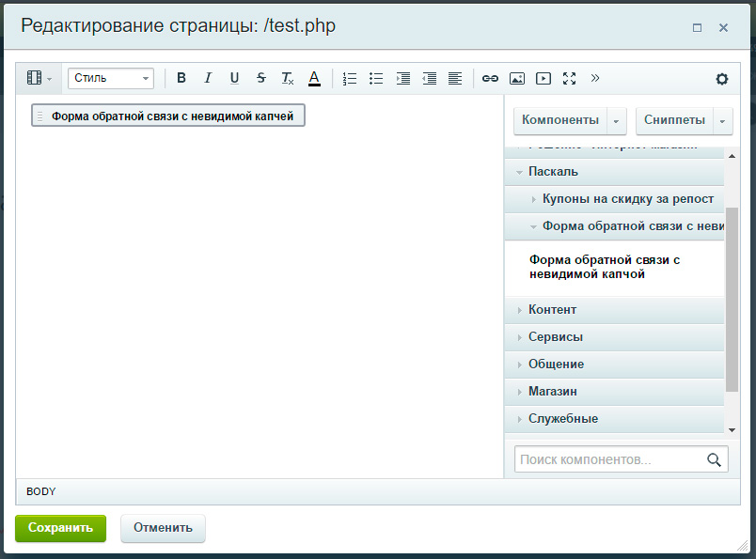The height and width of the screenshot is (559, 756).
Task: Open the Стиль style dropdown
Action: point(110,79)
